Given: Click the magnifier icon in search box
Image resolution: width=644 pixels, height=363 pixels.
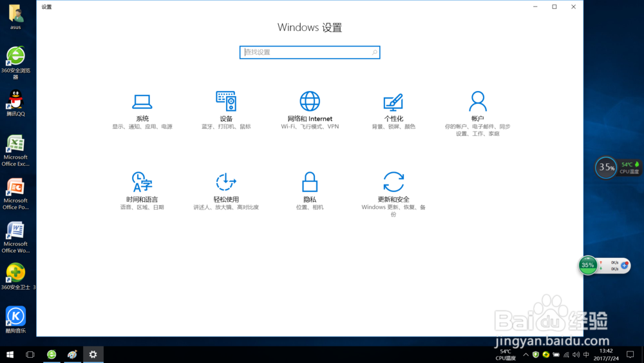Looking at the screenshot, I should coord(374,52).
